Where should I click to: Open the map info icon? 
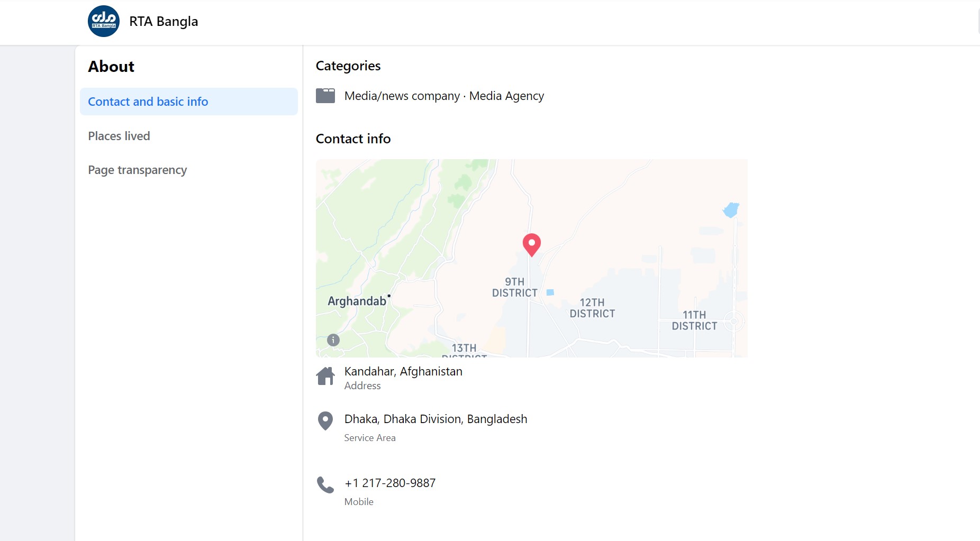333,340
